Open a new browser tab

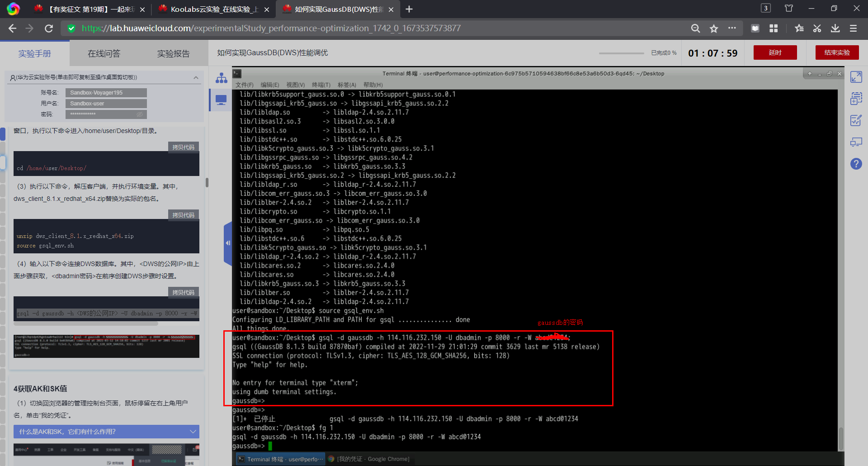coord(409,9)
